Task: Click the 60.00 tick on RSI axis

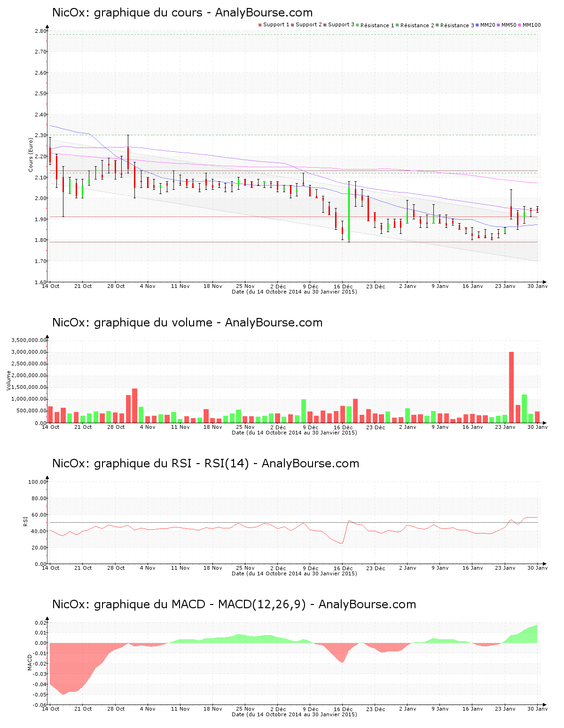Action: coord(39,515)
